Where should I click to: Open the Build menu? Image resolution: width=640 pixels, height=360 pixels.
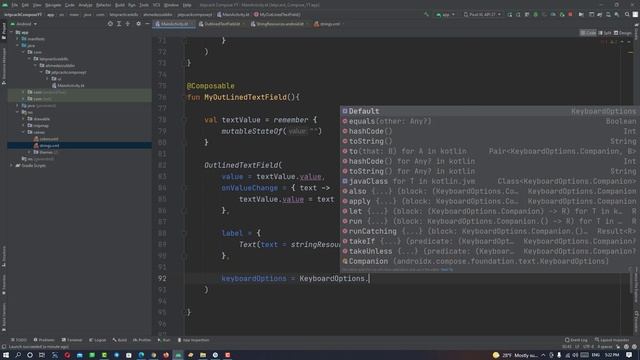click(x=120, y=5)
